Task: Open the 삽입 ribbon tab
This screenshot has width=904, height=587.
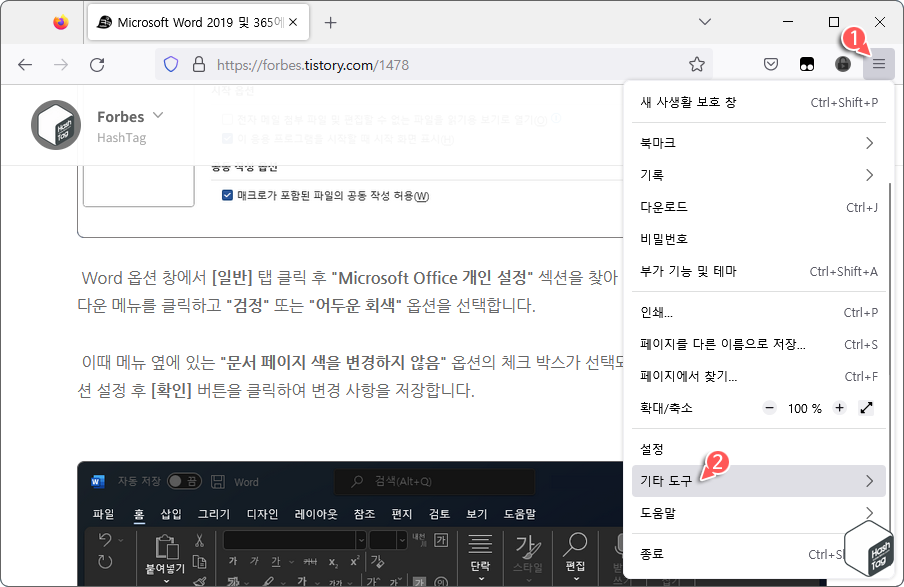Action: 171,513
